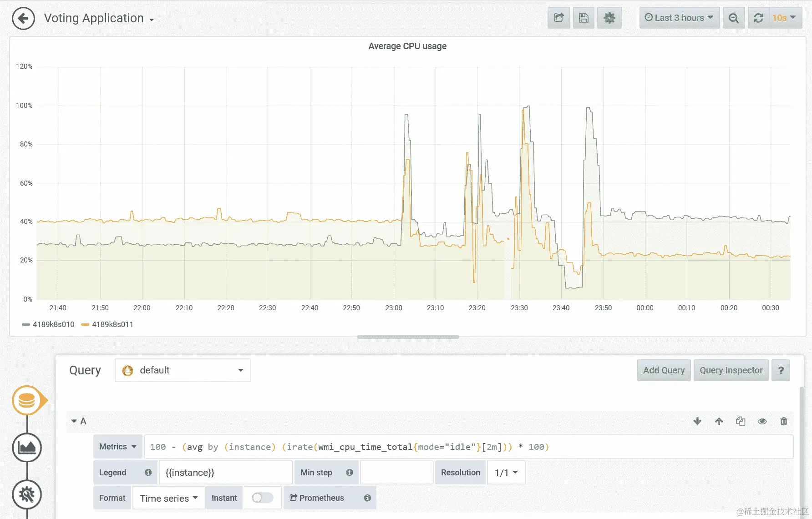Delete query A with trash icon
The width and height of the screenshot is (812, 519).
click(784, 421)
